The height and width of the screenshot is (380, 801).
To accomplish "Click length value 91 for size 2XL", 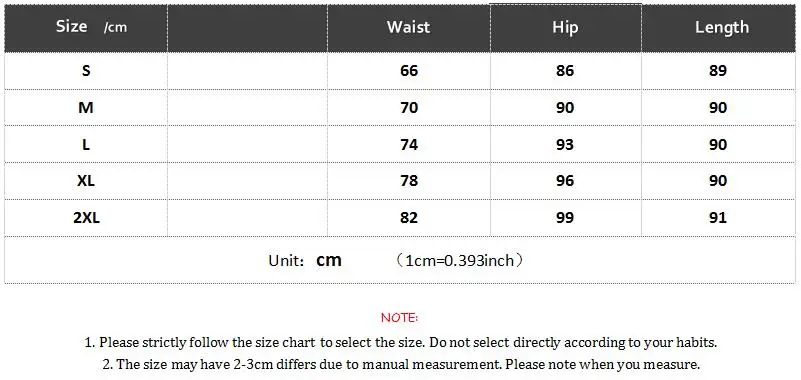I will pos(718,218).
